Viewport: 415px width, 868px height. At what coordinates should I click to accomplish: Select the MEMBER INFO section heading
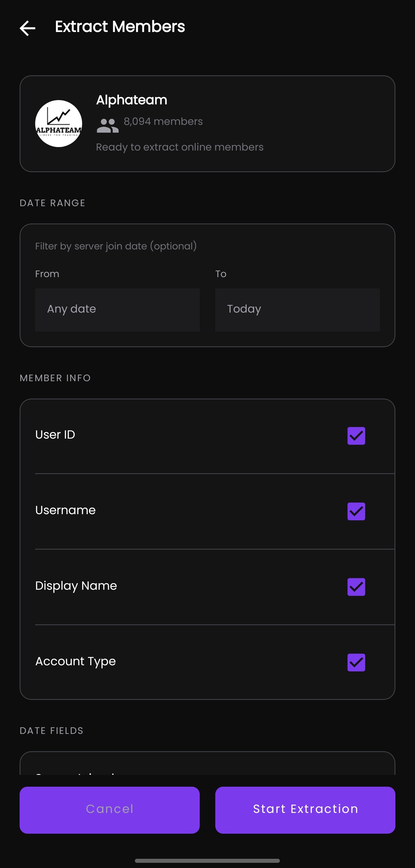[55, 378]
